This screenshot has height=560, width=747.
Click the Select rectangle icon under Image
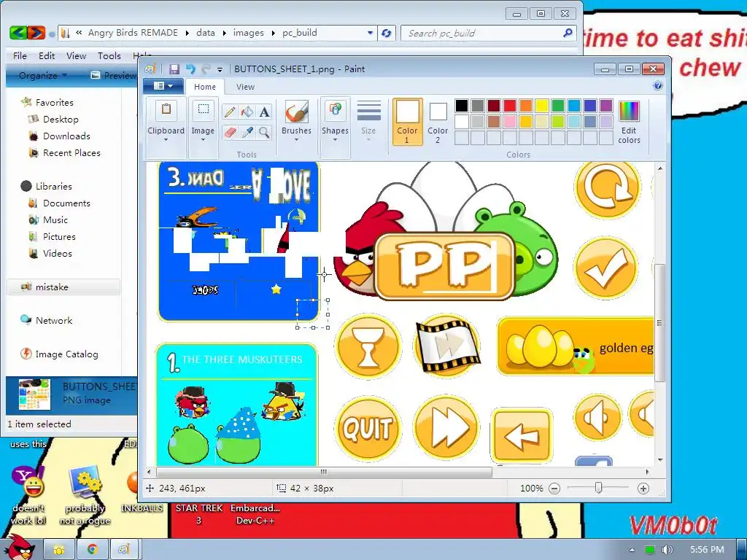pos(204,111)
